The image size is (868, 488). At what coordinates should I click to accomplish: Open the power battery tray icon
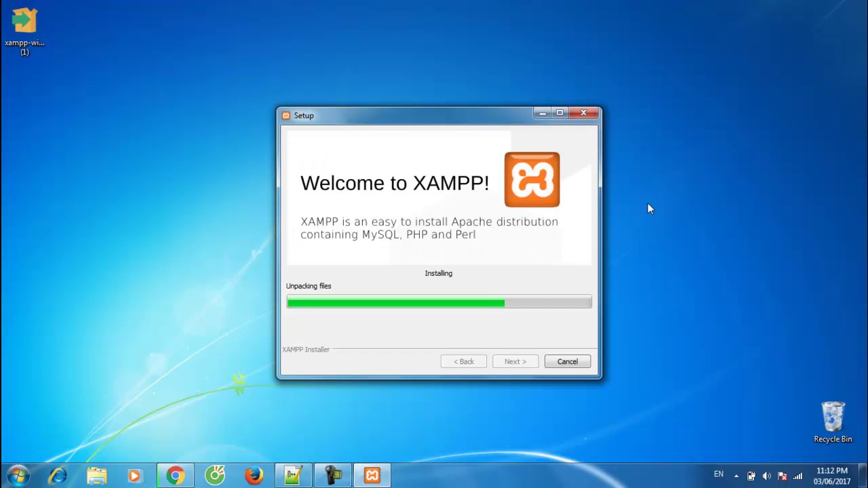(x=751, y=476)
